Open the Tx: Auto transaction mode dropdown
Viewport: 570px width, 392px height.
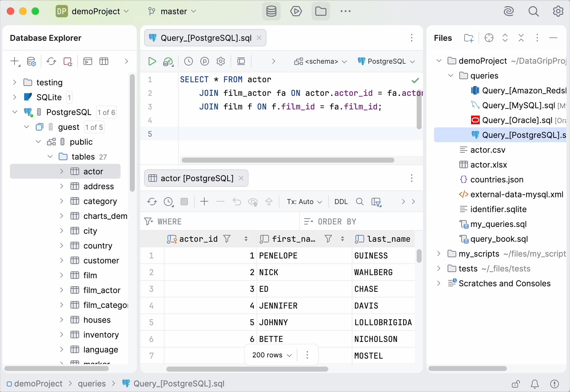(x=304, y=202)
